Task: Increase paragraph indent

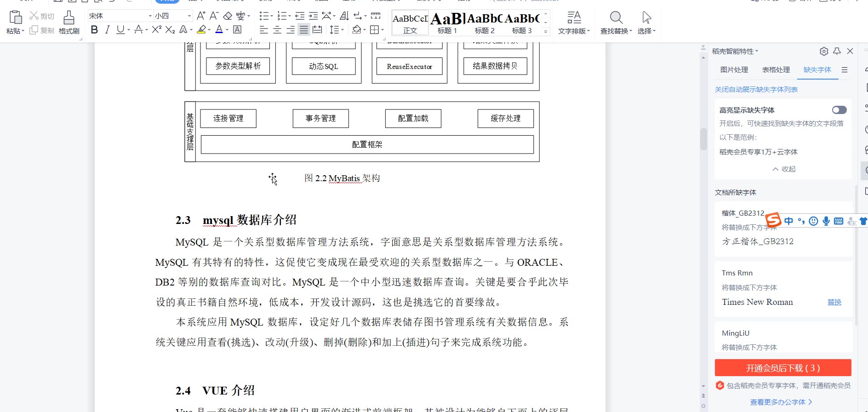Action: [x=313, y=16]
